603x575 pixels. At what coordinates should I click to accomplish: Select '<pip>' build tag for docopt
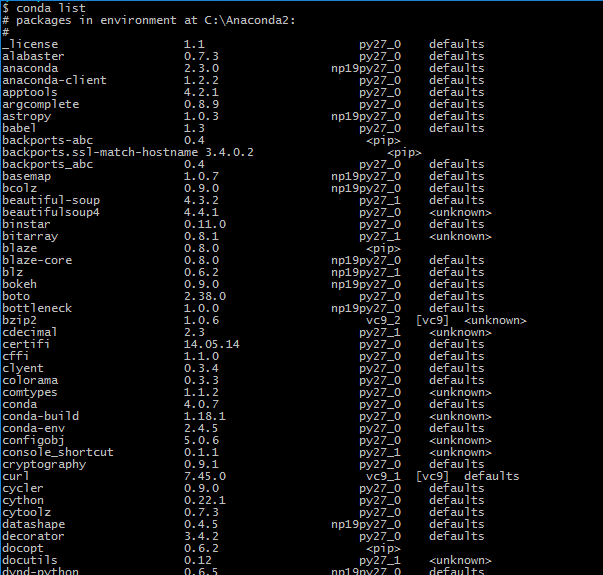pyautogui.click(x=383, y=548)
